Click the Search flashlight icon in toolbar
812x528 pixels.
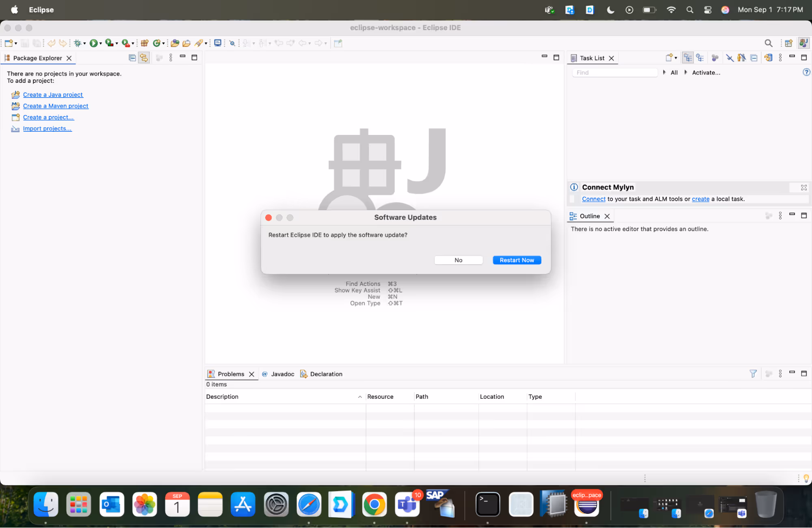coord(199,43)
